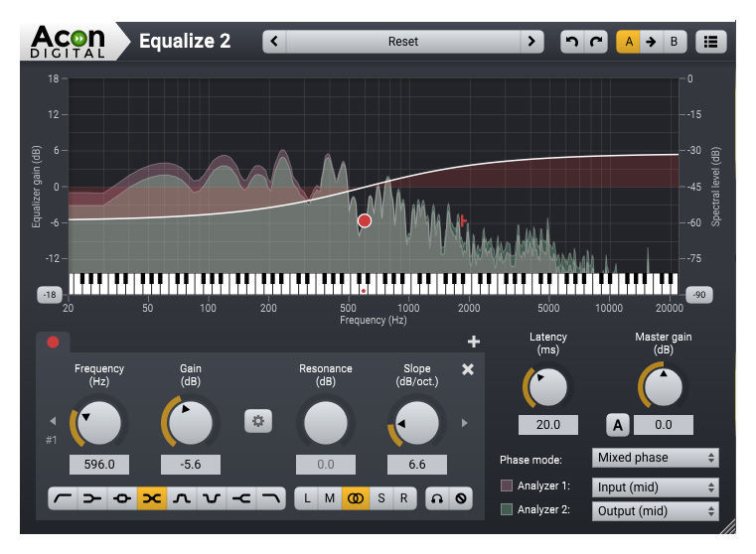Solo the band with headphones icon

[x=437, y=498]
